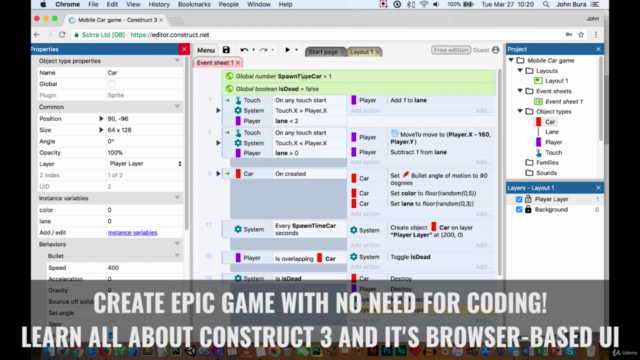
Task: Collapse the Common properties section
Action: coord(177,107)
